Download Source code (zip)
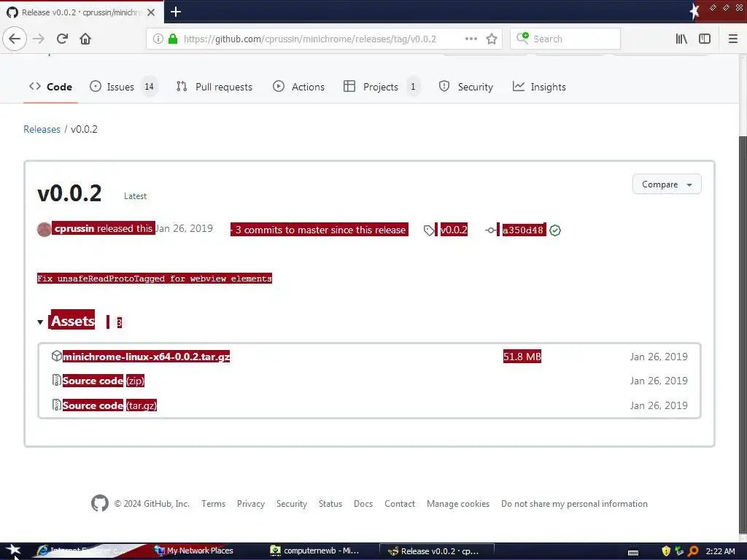 click(x=104, y=381)
